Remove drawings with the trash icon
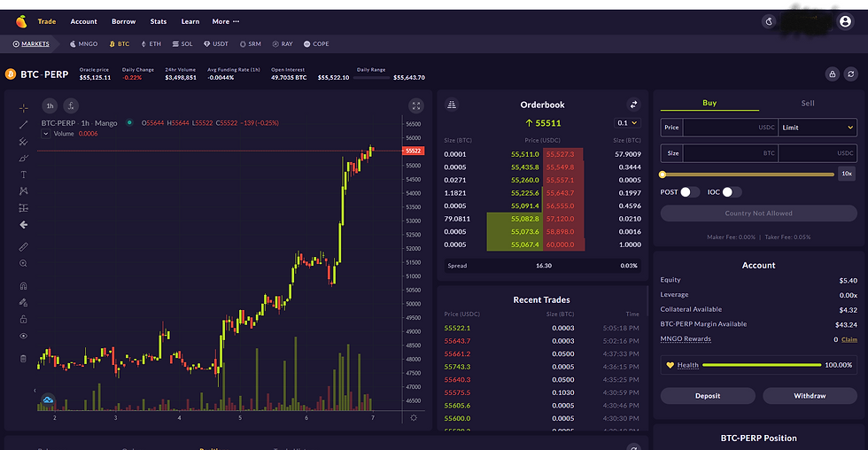868x450 pixels. [23, 359]
